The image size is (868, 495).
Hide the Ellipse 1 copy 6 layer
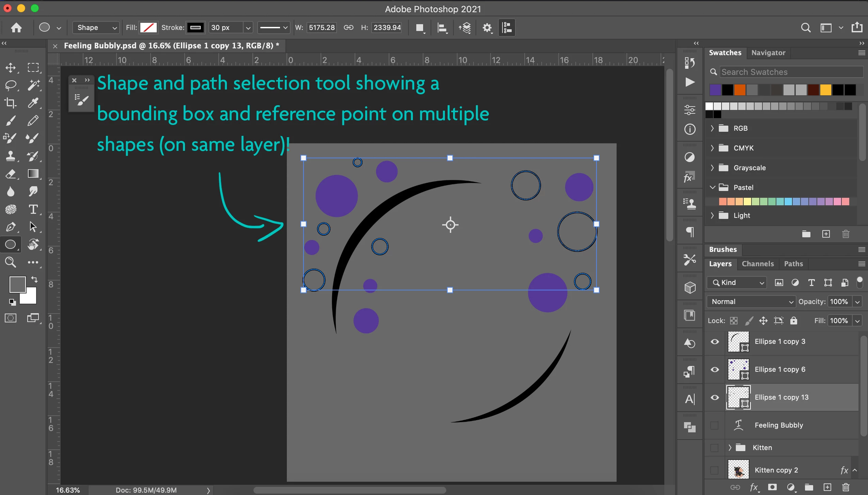715,369
